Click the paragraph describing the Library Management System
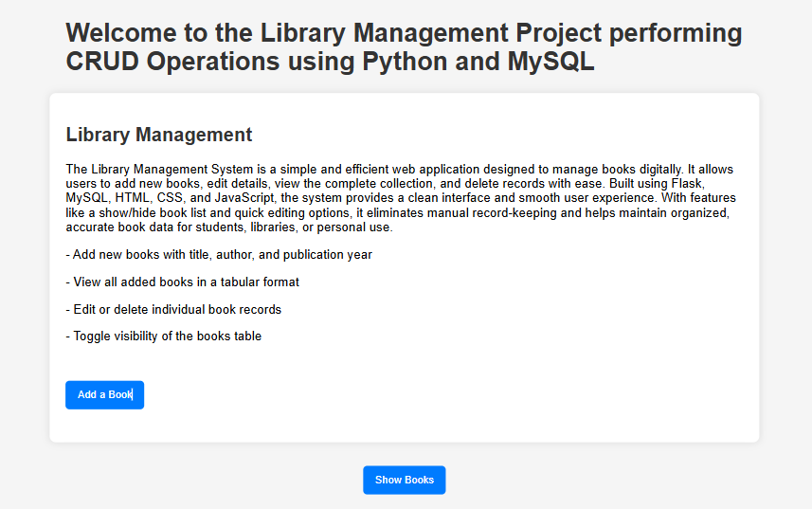The width and height of the screenshot is (812, 509). click(398, 199)
